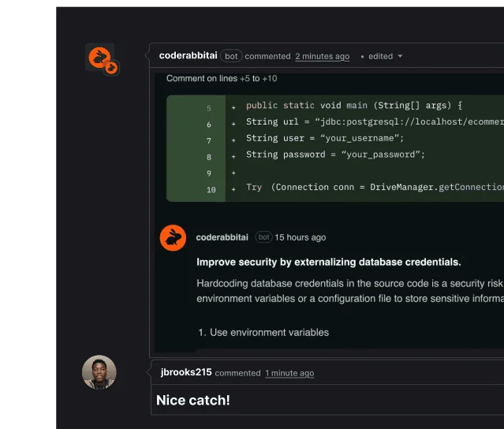This screenshot has width=504, height=429.
Task: Open the jbrooks215 username link
Action: [186, 372]
